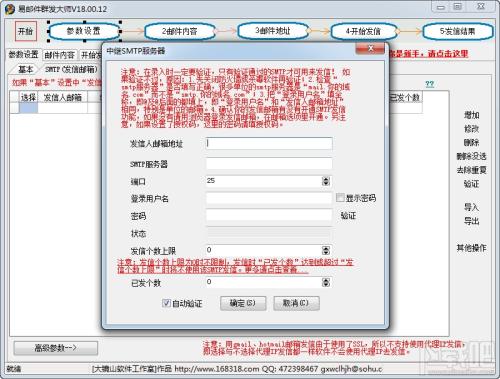Image resolution: width=500 pixels, height=379 pixels.
Task: Click the 验证 link beside password
Action: click(x=348, y=216)
